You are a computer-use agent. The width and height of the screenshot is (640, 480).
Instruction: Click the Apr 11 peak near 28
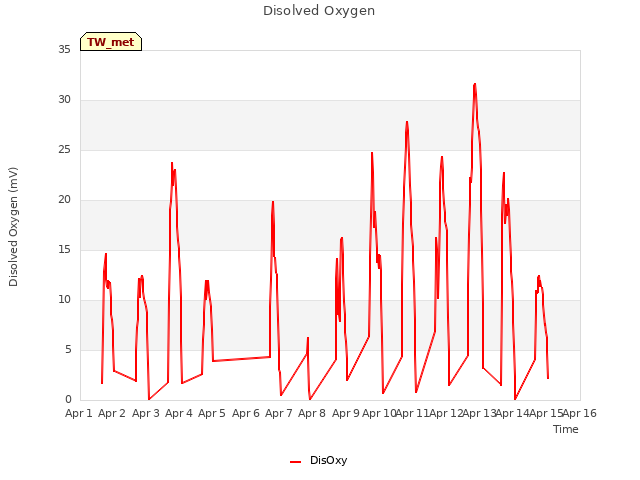pos(407,122)
